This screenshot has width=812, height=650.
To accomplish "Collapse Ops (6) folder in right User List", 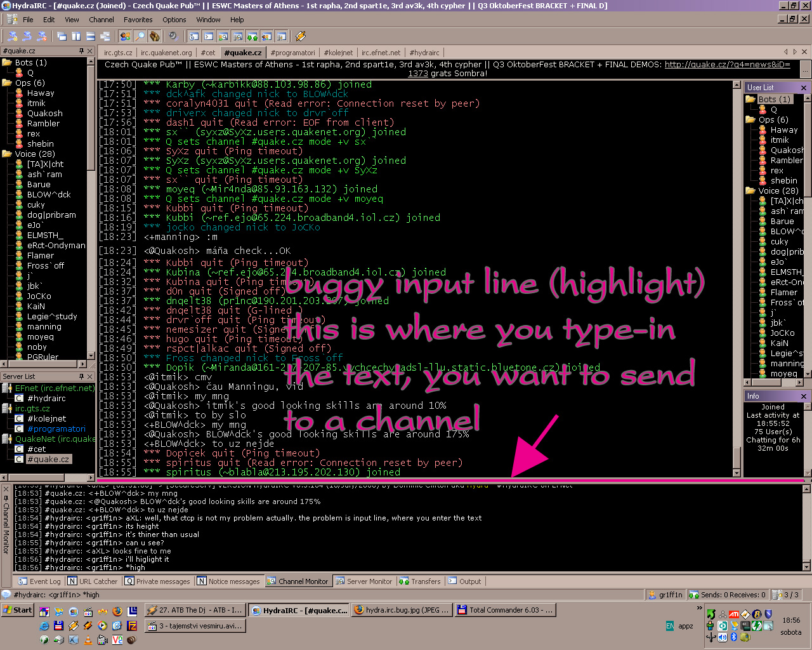I will point(752,119).
